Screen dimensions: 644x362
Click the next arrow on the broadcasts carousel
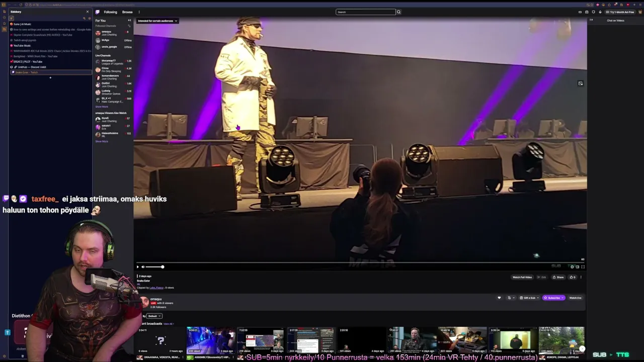pos(582,348)
